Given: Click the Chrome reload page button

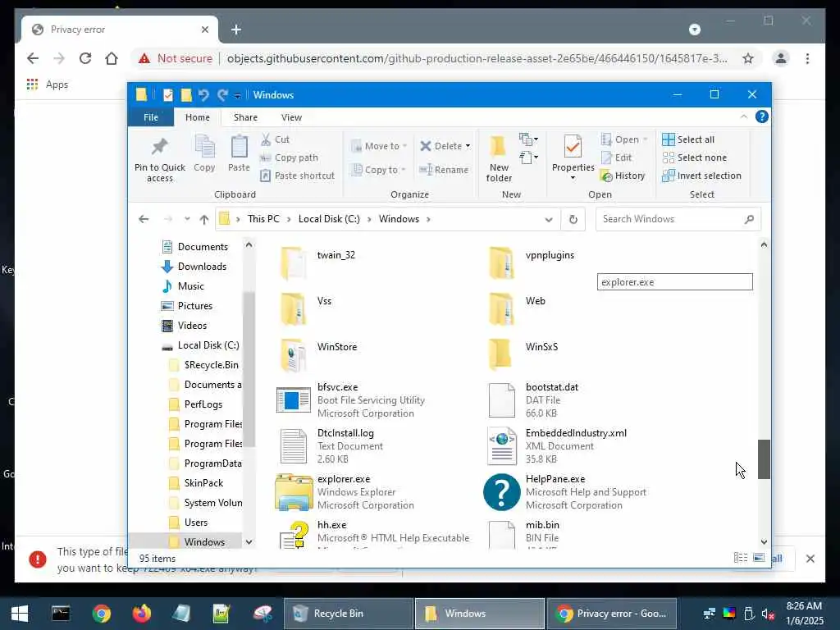Looking at the screenshot, I should [85, 58].
